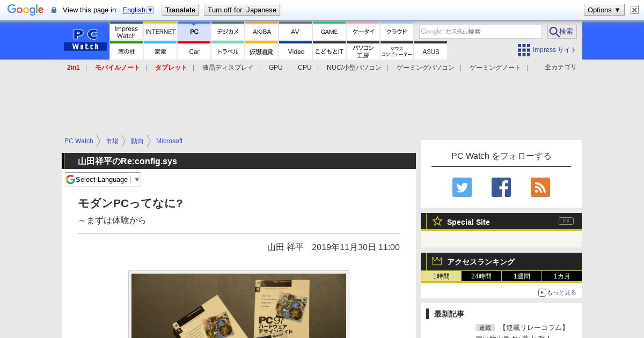Close the Google Translate bar
Image resolution: width=644 pixels, height=338 pixels.
coord(634,10)
